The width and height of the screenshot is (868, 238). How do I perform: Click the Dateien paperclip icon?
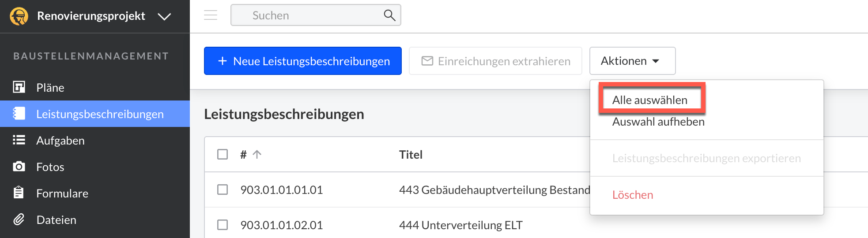coord(19,219)
